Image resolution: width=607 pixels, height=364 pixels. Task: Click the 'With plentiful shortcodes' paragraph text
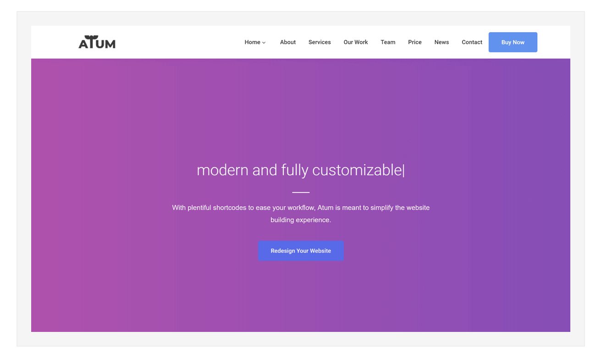301,214
